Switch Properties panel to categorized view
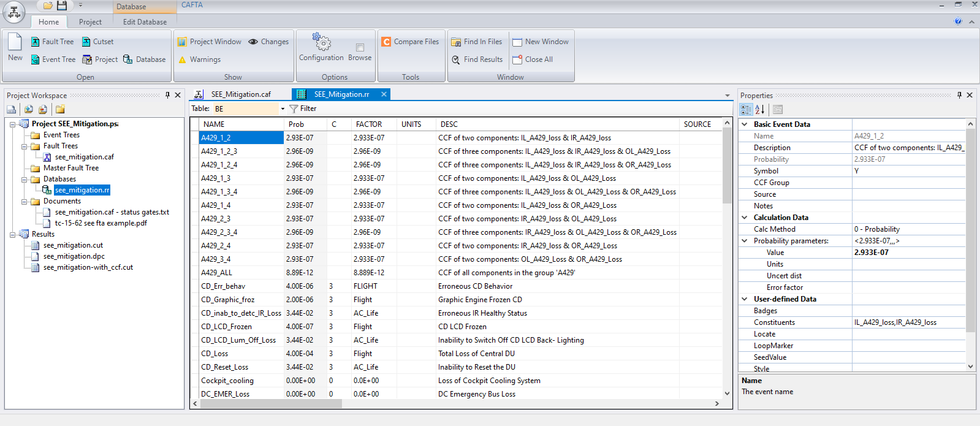980x426 pixels. click(746, 110)
